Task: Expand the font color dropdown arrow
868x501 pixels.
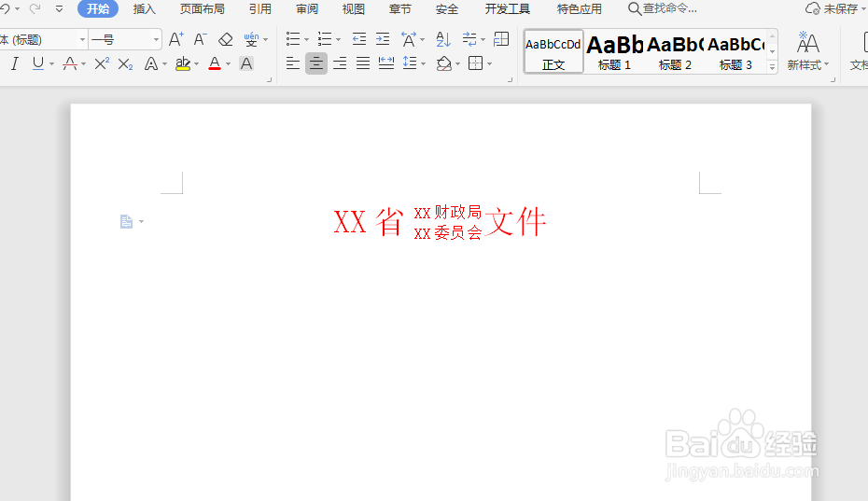Action: (x=228, y=64)
